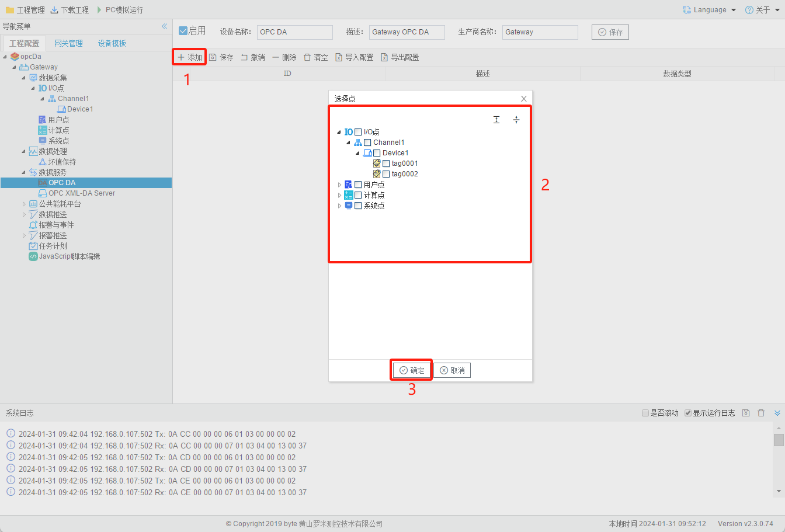The image size is (785, 532).
Task: Click the 下载工程 download icon
Action: click(54, 10)
